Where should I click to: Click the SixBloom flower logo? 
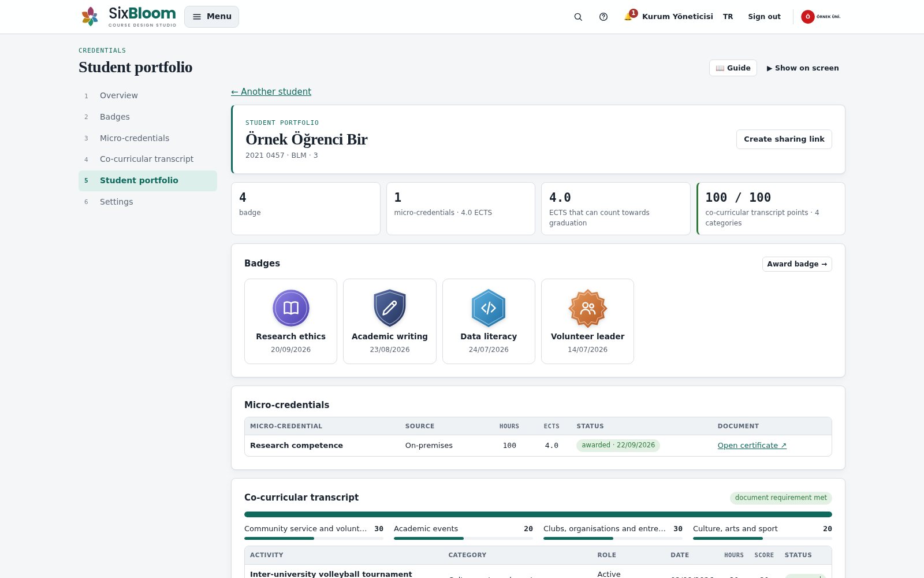[x=90, y=16]
